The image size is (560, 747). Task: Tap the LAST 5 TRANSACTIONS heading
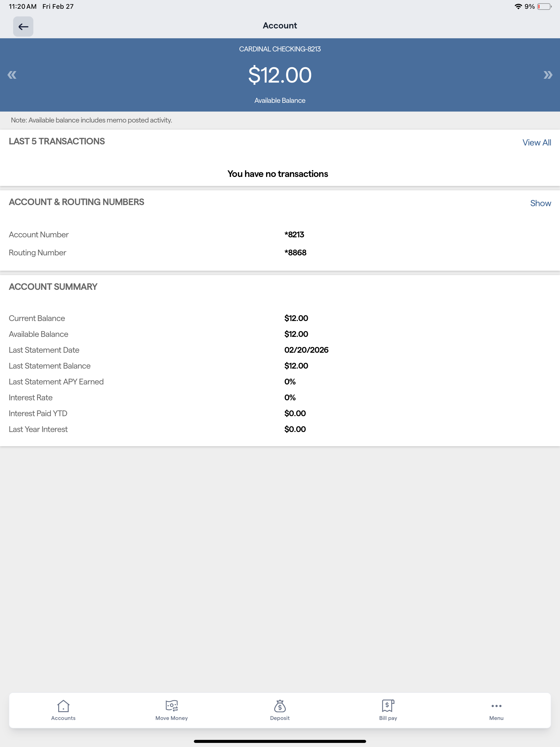click(x=57, y=141)
